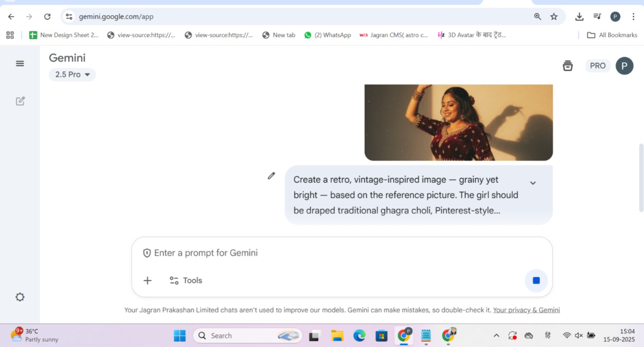Image resolution: width=644 pixels, height=347 pixels.
Task: Check battery status tray icon
Action: [x=591, y=336]
